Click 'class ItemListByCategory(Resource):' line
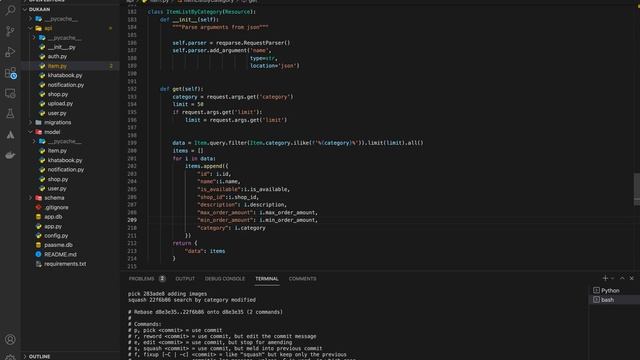Screen dimensions: 640x360 202,12
